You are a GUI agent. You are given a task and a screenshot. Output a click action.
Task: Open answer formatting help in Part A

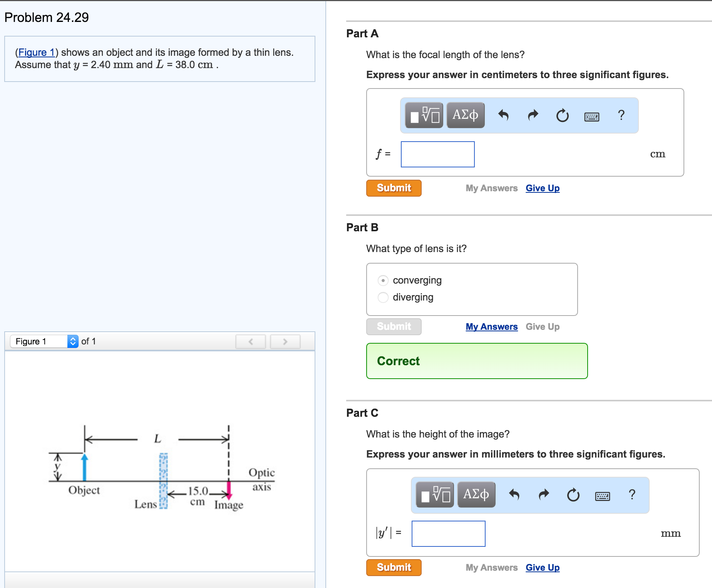621,115
